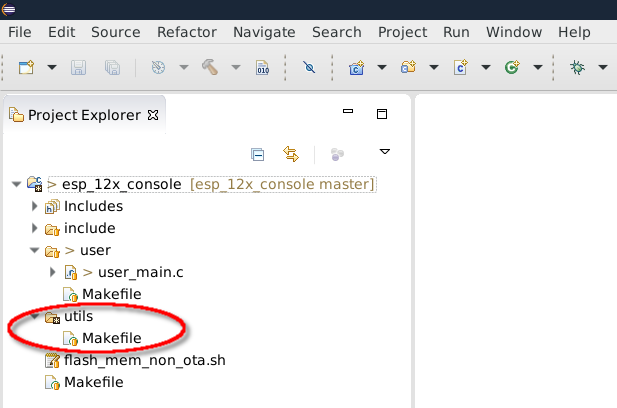Select the project root Makefile
The image size is (617, 408).
[94, 382]
